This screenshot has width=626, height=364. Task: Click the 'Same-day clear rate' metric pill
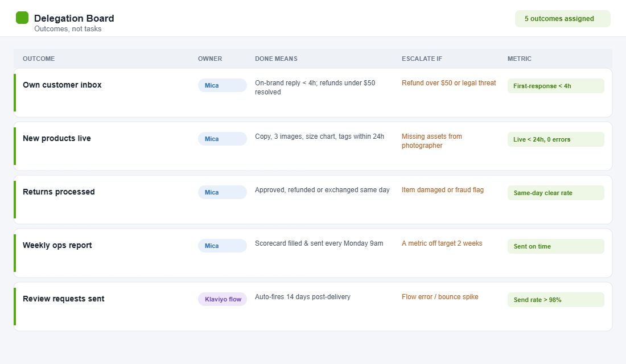[x=556, y=193]
